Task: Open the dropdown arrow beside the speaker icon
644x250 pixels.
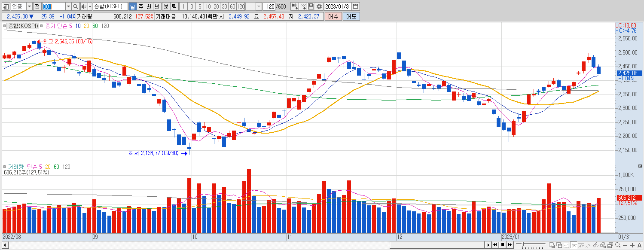Action: pos(90,6)
